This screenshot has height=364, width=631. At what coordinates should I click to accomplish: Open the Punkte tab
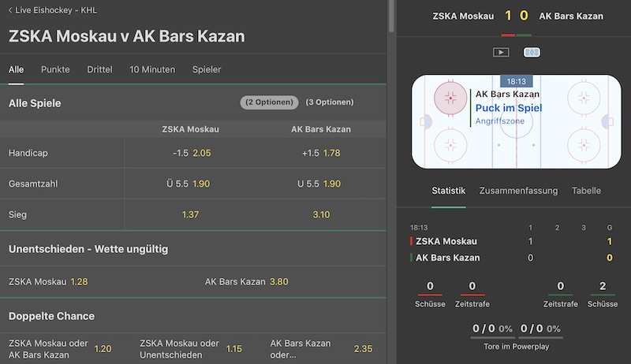(55, 69)
